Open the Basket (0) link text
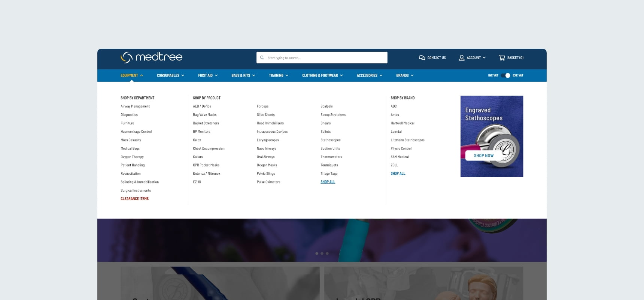Image resolution: width=644 pixels, height=300 pixels. 515,58
